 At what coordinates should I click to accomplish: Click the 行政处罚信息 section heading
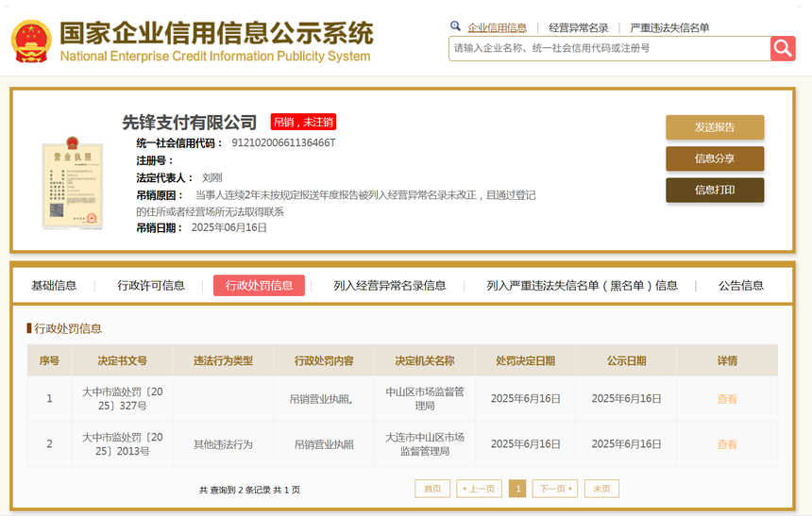point(68,328)
